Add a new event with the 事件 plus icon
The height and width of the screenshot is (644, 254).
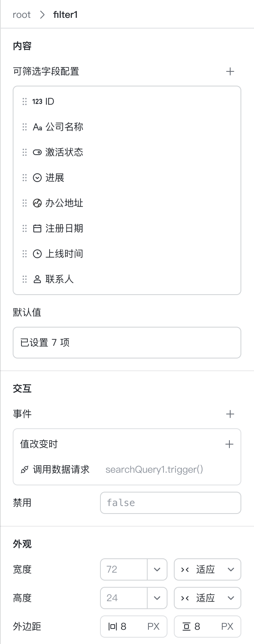tap(230, 414)
